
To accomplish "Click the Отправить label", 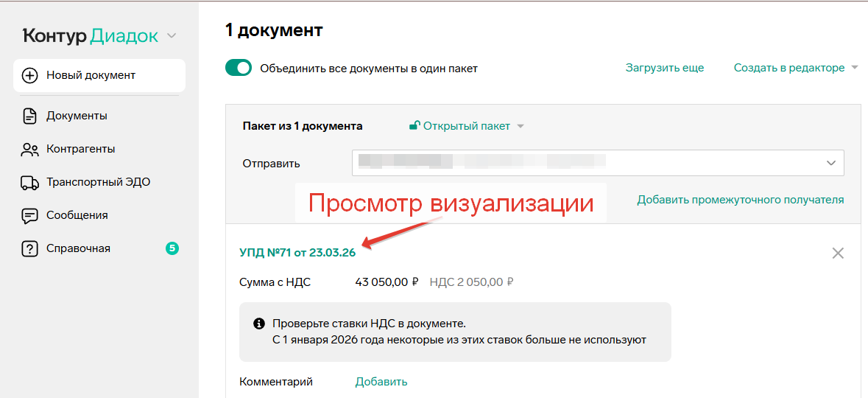I will (x=271, y=164).
